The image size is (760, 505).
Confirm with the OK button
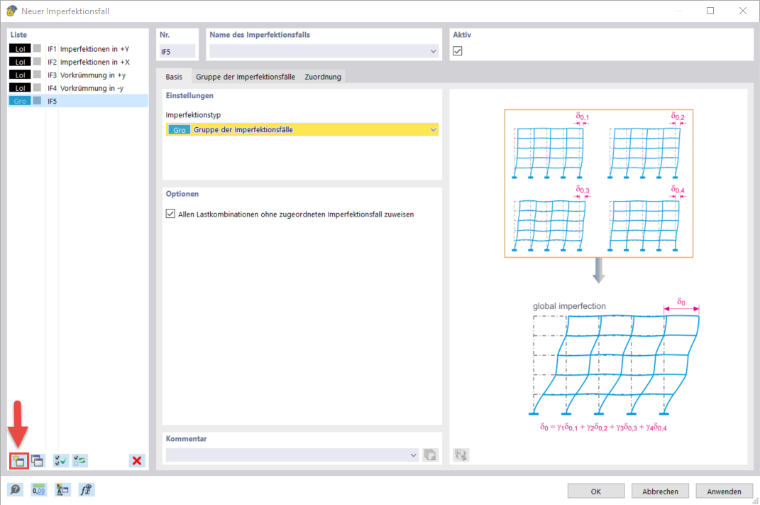(x=596, y=491)
